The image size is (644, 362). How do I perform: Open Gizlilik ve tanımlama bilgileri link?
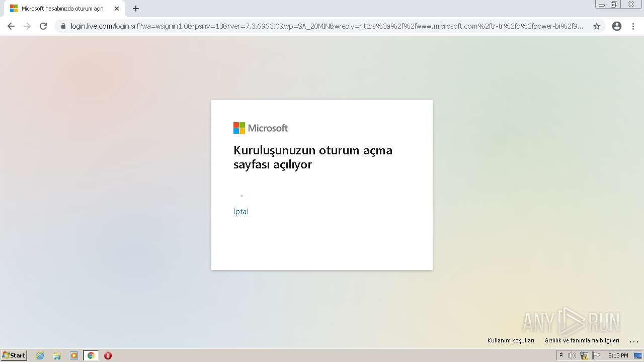pyautogui.click(x=582, y=340)
